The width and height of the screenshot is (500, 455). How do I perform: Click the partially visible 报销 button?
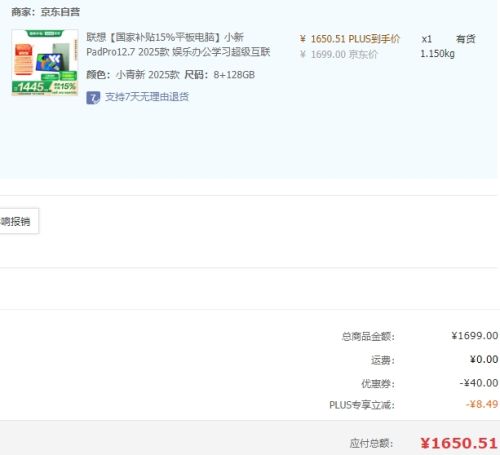tap(19, 221)
